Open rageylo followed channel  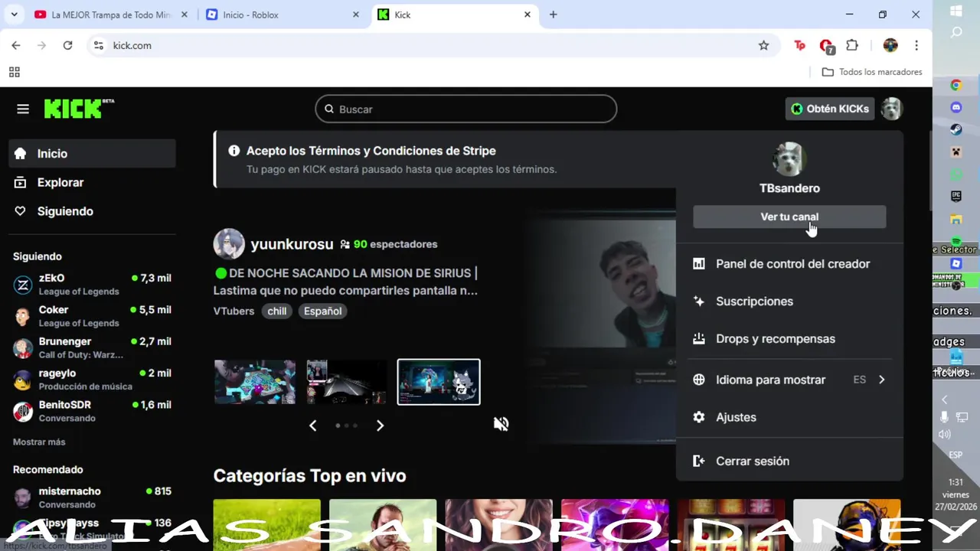click(x=92, y=380)
